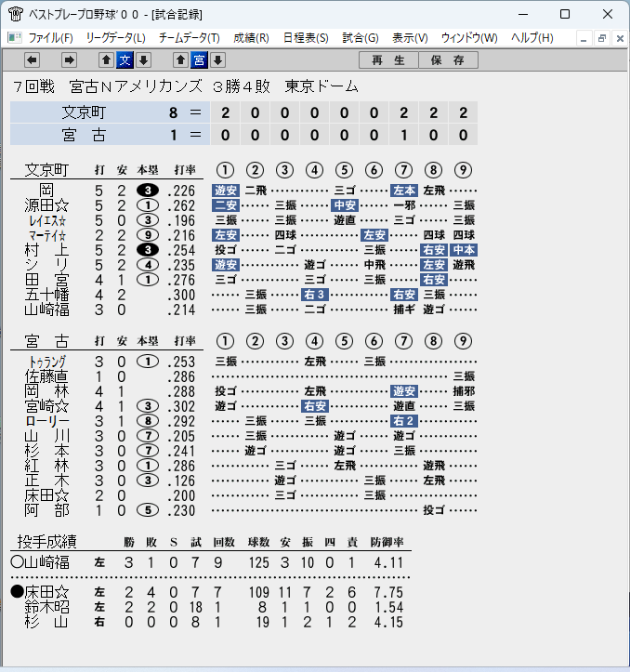This screenshot has width=630, height=672.
Task: Click the 左本 home run cell for 岡
Action: pos(403,191)
